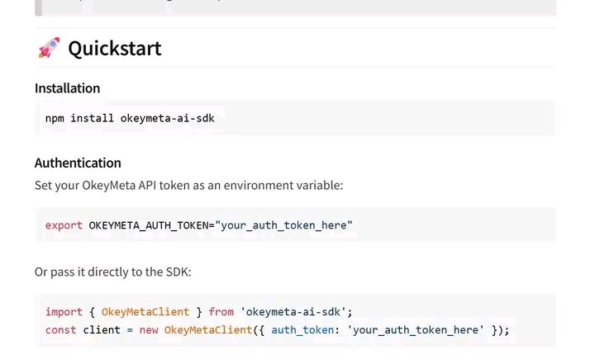Click the OkeyMetaClient constructor call
The image size is (595, 364).
pyautogui.click(x=208, y=330)
